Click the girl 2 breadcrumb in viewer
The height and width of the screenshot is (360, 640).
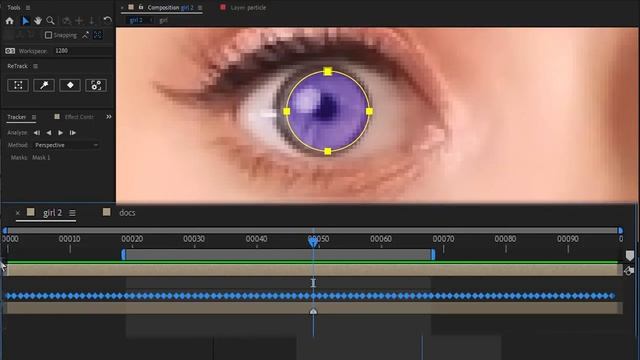point(136,20)
